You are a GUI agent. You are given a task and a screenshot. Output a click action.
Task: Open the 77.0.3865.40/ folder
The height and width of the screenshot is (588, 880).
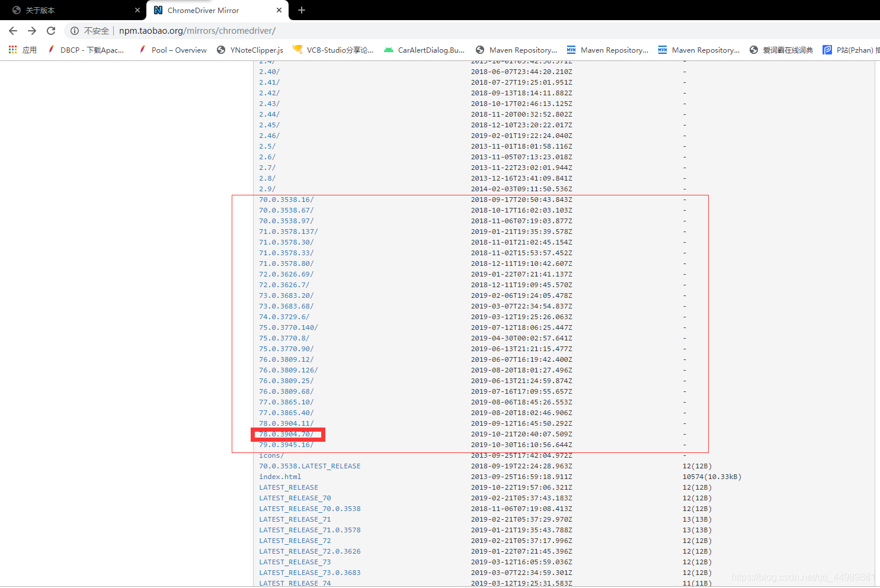(x=286, y=413)
